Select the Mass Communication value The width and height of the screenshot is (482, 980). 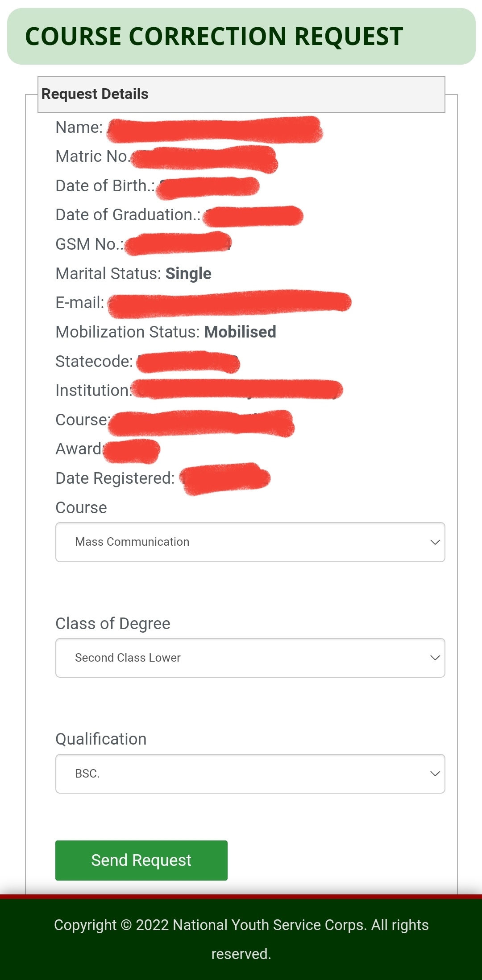pyautogui.click(x=132, y=542)
